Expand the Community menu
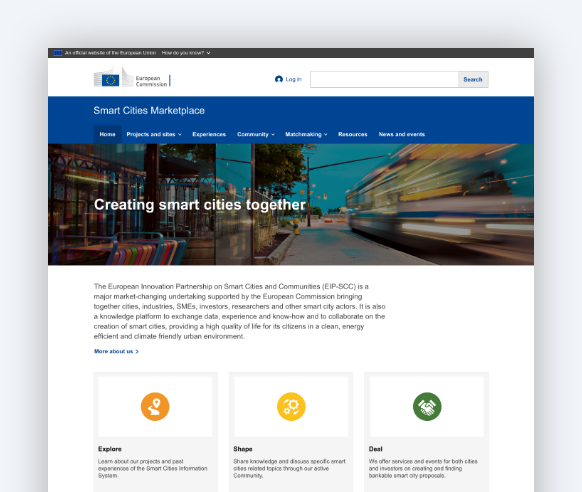582x492 pixels. tap(256, 134)
